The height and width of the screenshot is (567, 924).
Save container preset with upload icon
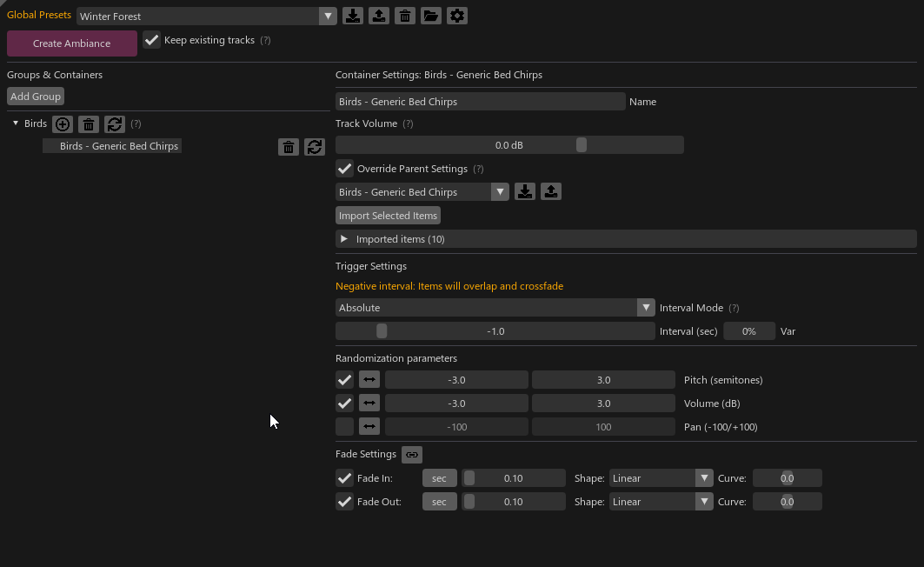tap(551, 191)
